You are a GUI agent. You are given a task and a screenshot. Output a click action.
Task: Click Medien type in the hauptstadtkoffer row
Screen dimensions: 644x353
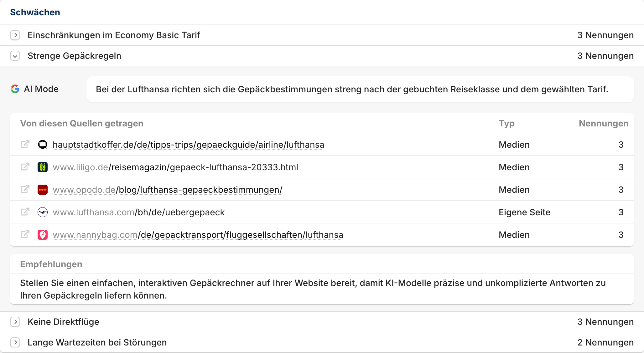pos(514,145)
